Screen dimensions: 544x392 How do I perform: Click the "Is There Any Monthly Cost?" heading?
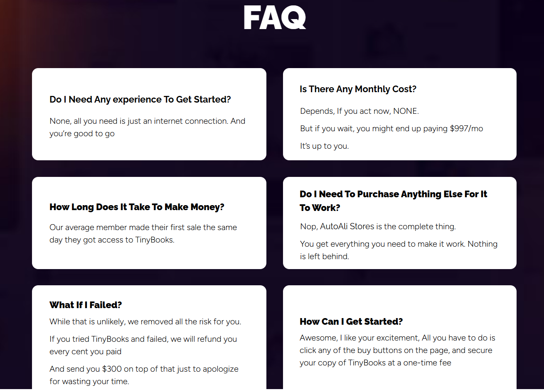[358, 89]
